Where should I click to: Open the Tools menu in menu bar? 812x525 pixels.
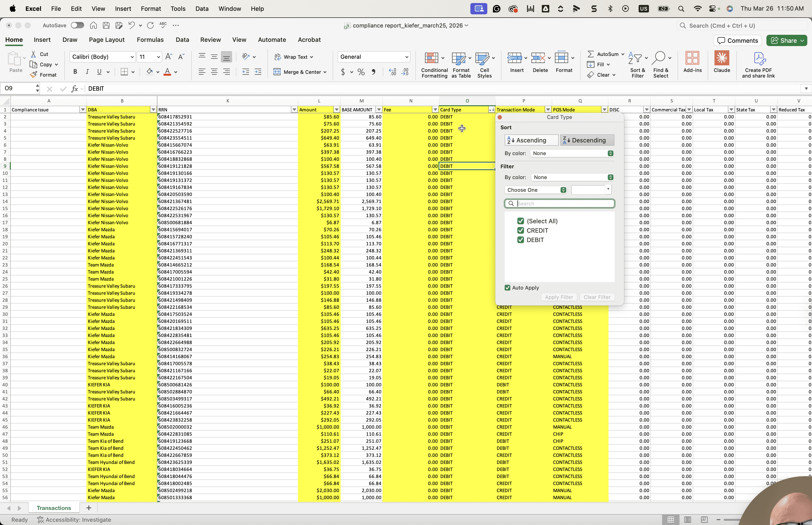(178, 8)
